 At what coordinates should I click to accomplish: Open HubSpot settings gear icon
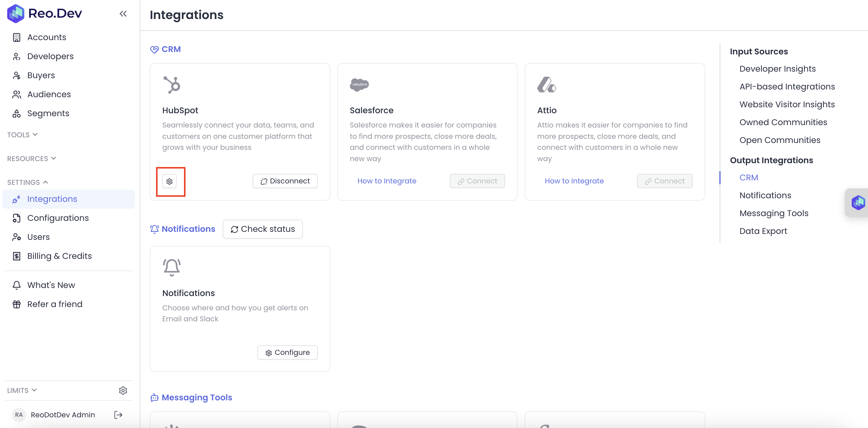click(169, 181)
